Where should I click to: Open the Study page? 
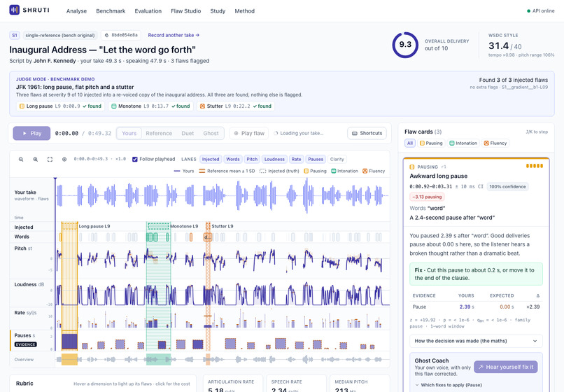pos(218,11)
